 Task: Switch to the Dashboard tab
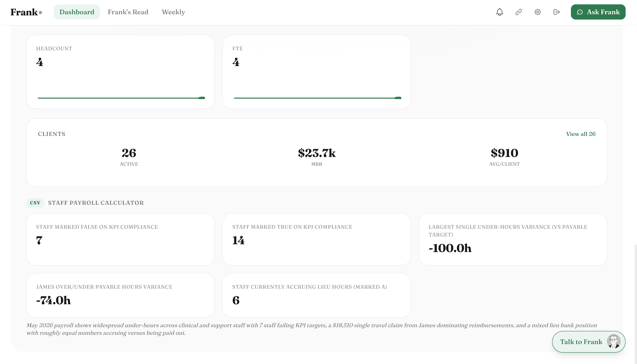coord(77,12)
